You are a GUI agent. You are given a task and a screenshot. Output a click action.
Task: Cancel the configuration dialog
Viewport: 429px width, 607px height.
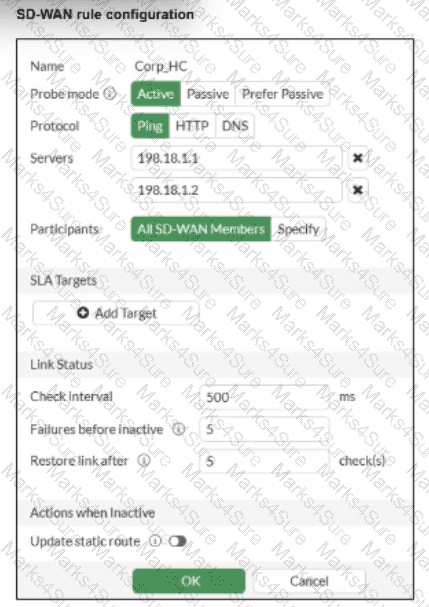point(309,581)
